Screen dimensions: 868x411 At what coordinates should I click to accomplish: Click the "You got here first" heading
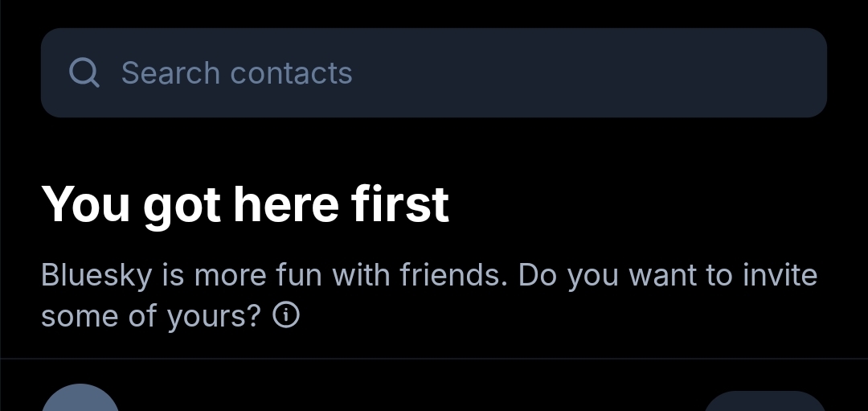coord(245,203)
